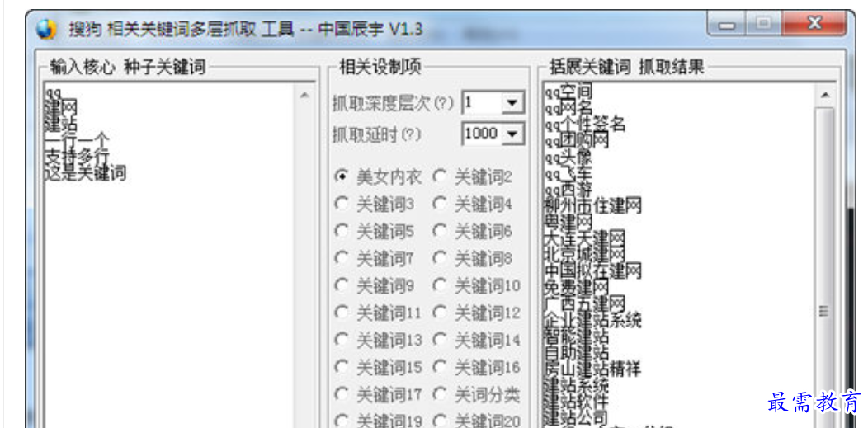Image resolution: width=868 pixels, height=428 pixels.
Task: Select the 粤建网 result row
Action: [568, 222]
